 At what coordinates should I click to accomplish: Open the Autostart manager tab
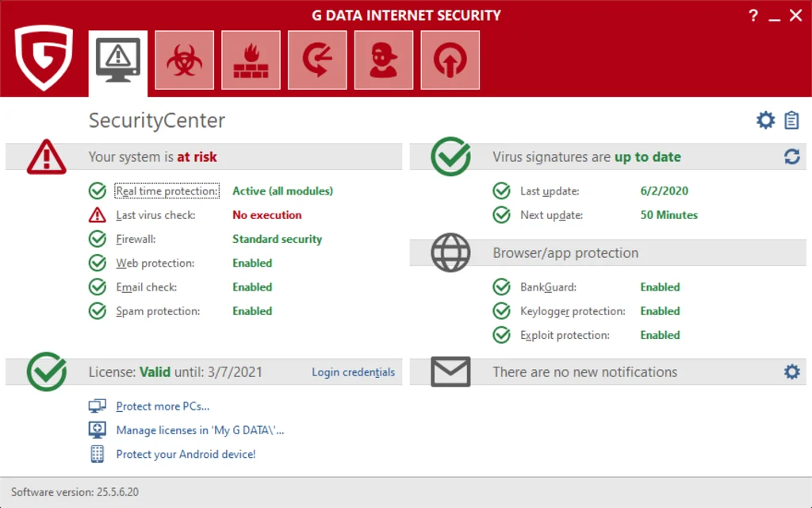[450, 60]
